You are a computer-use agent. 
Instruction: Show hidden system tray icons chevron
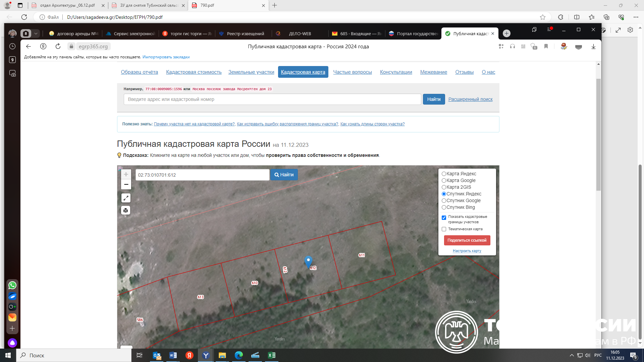[x=572, y=355]
